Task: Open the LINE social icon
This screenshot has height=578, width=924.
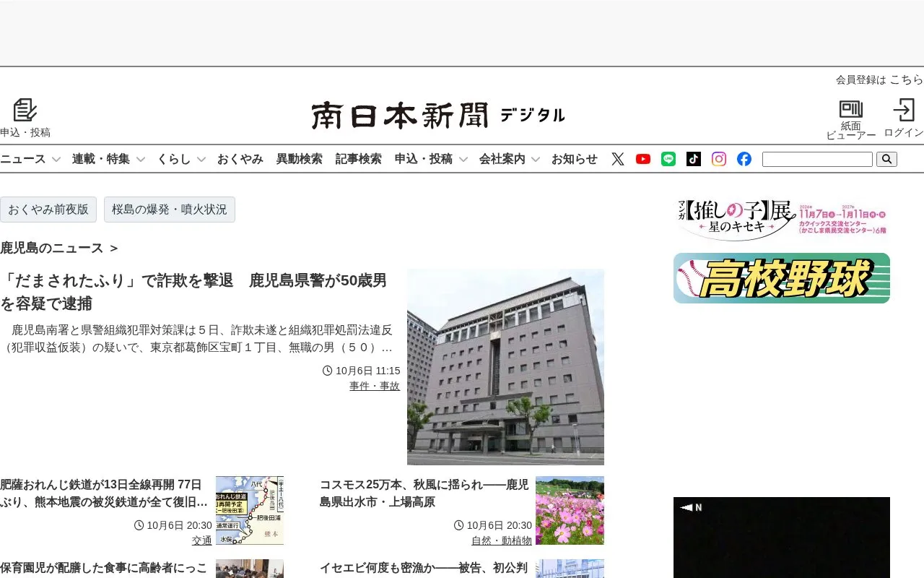Action: click(668, 159)
